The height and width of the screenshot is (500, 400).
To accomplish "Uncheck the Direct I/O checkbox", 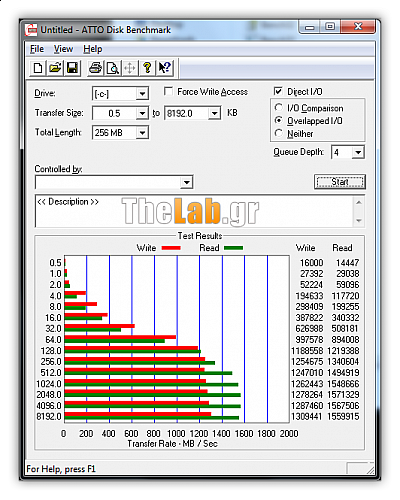I will (278, 91).
